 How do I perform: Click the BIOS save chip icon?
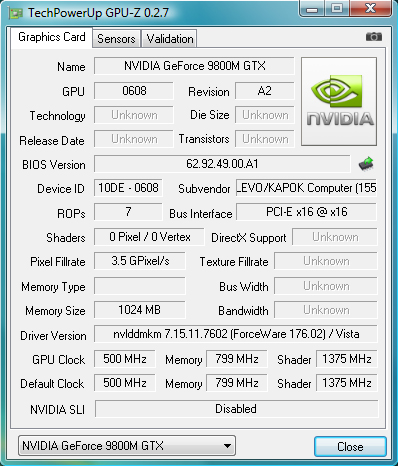[x=366, y=164]
